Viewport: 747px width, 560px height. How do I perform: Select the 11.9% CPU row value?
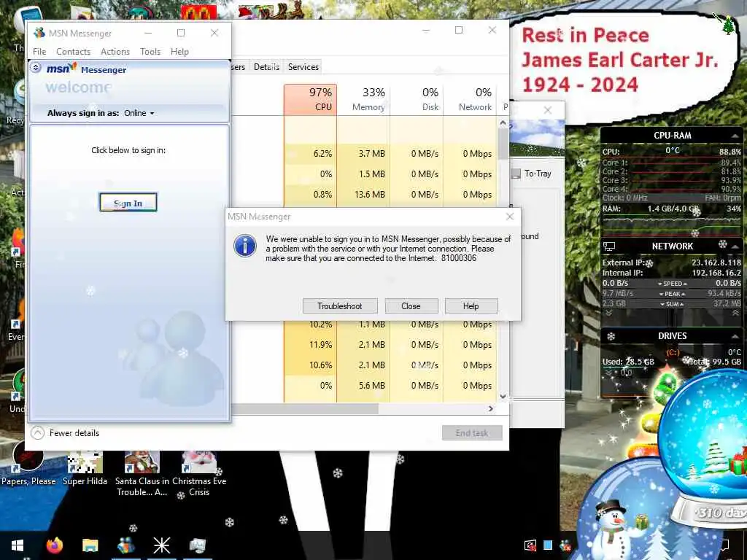pos(310,345)
